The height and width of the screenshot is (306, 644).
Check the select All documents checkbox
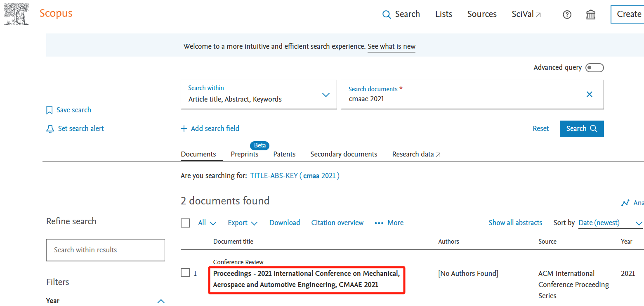(x=185, y=223)
